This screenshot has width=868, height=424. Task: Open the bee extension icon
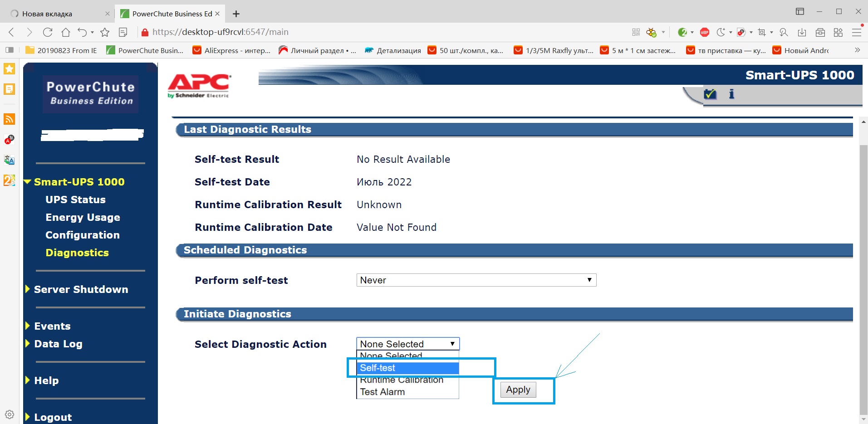click(x=652, y=32)
